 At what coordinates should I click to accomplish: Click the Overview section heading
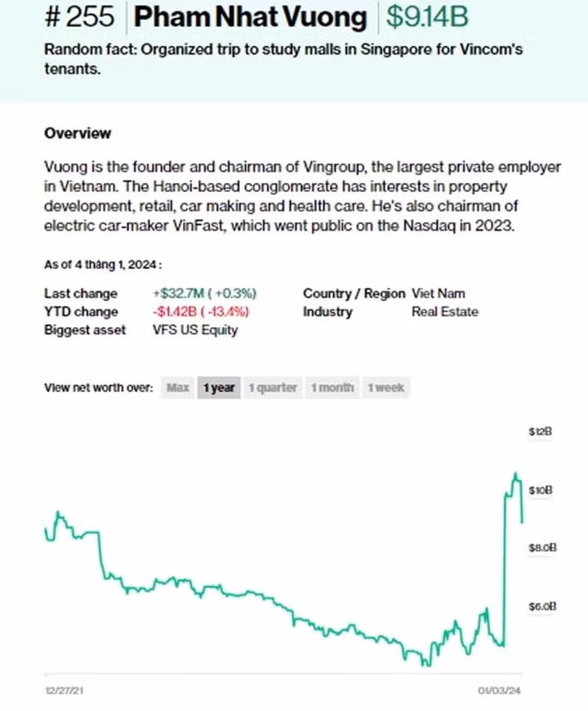[x=78, y=133]
